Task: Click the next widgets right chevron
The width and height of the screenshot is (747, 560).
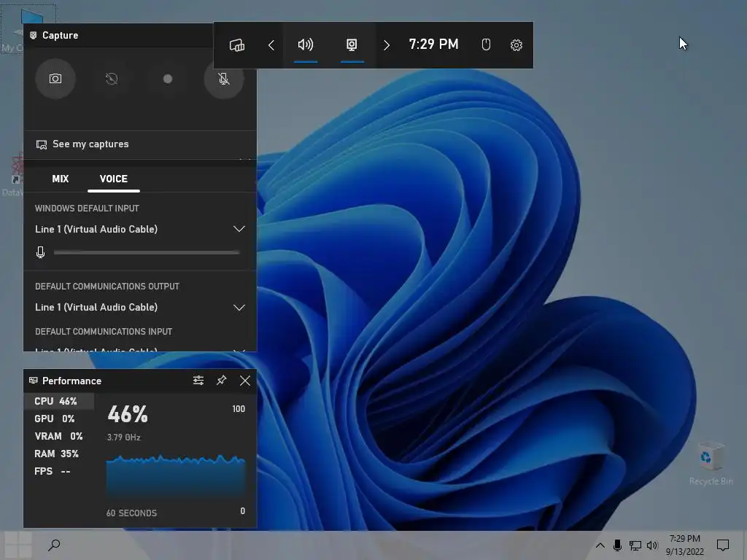Action: 387,45
